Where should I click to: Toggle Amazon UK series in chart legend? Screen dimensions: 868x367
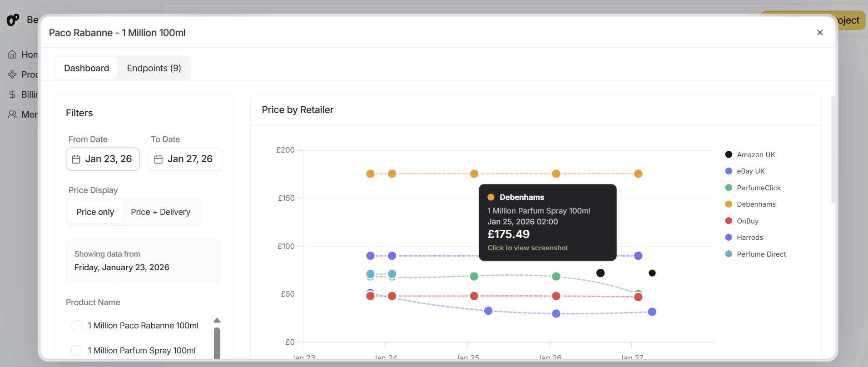pyautogui.click(x=755, y=155)
